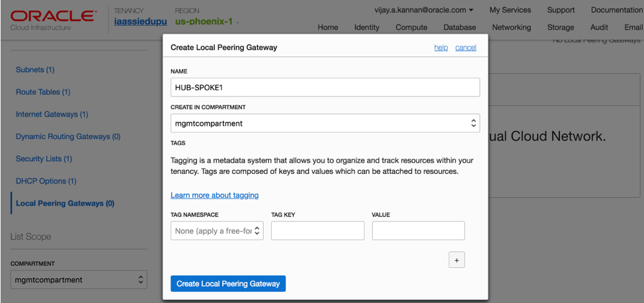The height and width of the screenshot is (303, 644).
Task: Click the Oracle Cloud Infrastructure logo
Action: (x=53, y=20)
